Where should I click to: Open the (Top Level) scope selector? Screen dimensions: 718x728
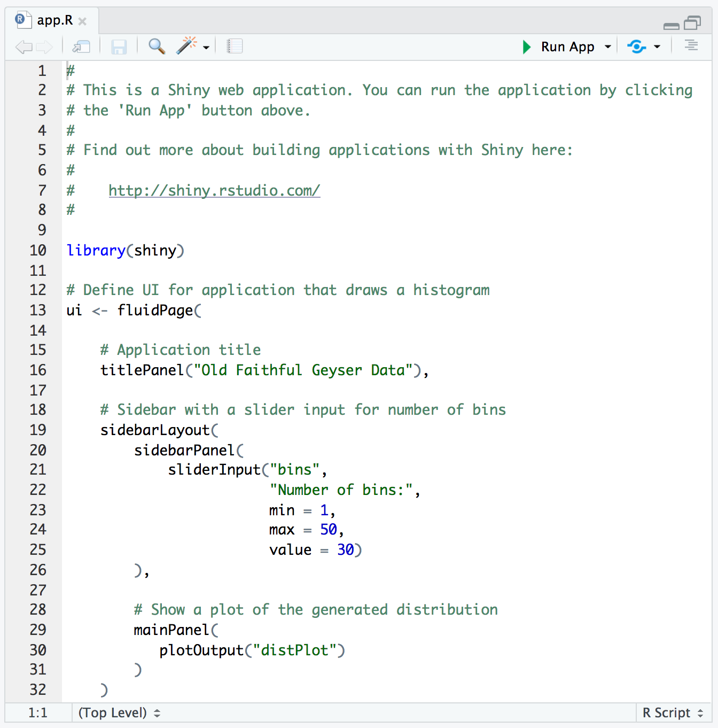tap(119, 712)
